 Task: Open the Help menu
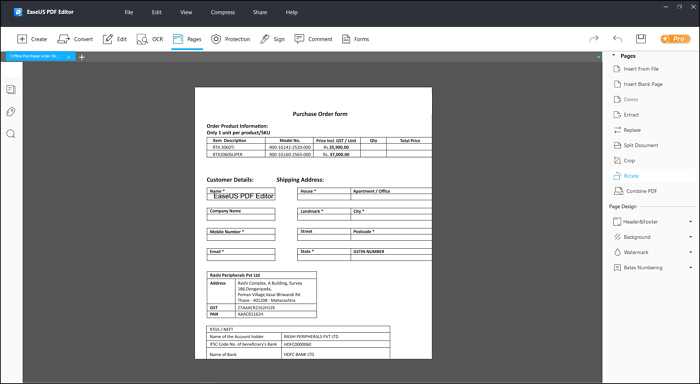pos(292,13)
